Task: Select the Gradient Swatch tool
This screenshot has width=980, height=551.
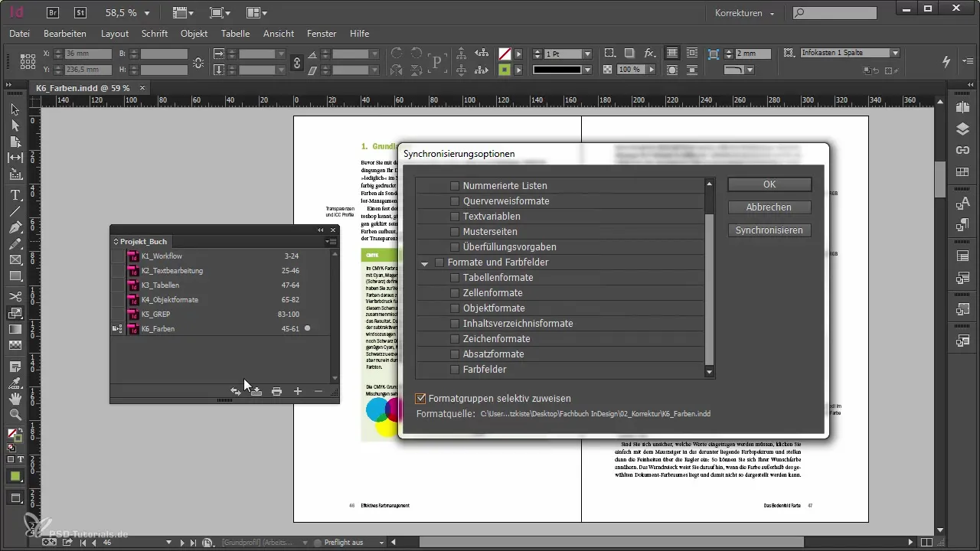Action: pyautogui.click(x=15, y=329)
